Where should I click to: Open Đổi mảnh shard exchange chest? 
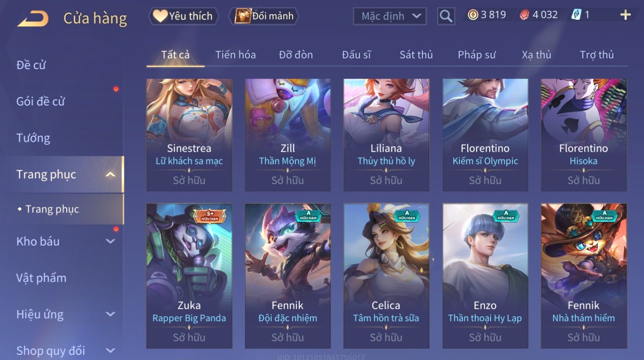pyautogui.click(x=264, y=16)
